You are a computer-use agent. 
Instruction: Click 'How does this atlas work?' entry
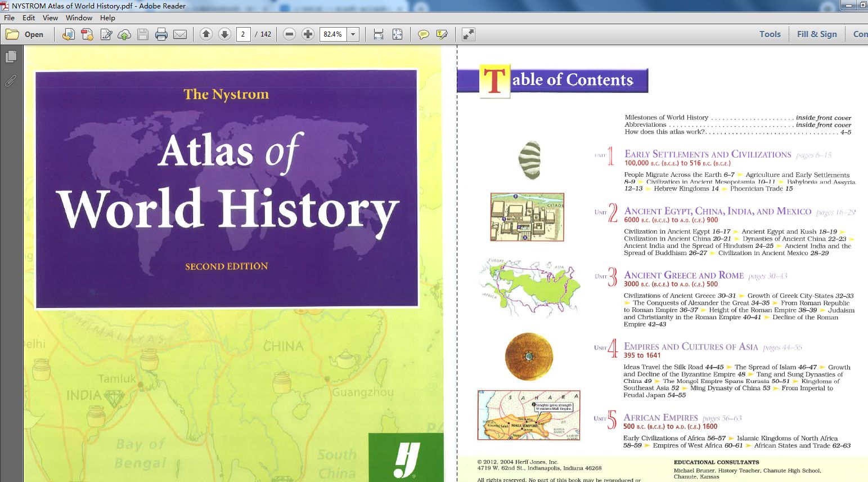(665, 132)
